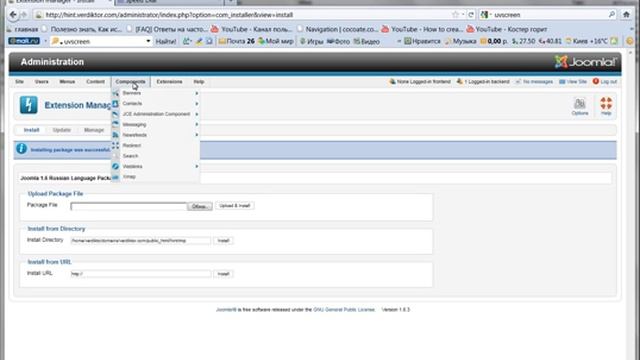This screenshot has height=360, width=640.
Task: Click the Install URL input field
Action: [140, 274]
